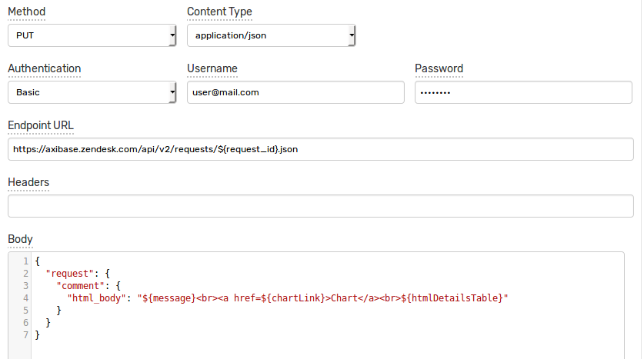Screen dimensions: 644x359
Task: Click the Body label
Action: pos(20,239)
